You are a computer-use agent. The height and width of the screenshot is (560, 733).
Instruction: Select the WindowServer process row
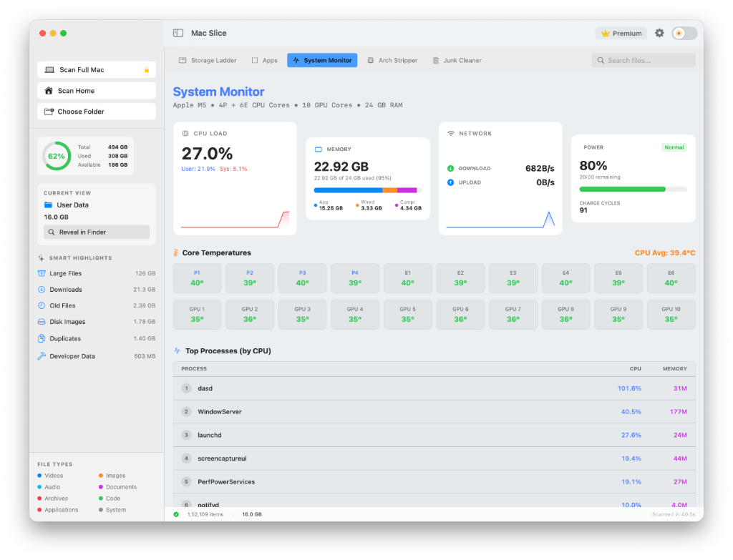click(x=434, y=412)
